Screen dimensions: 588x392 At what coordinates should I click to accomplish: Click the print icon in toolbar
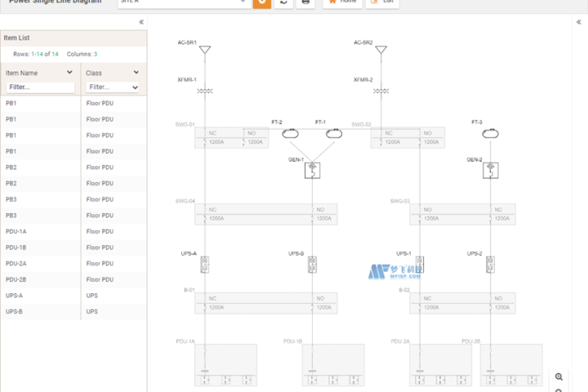click(306, 2)
